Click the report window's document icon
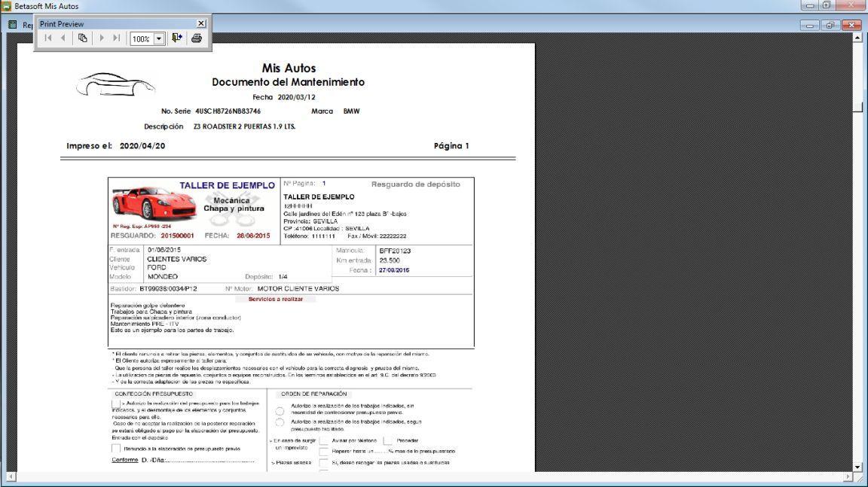 (x=12, y=24)
